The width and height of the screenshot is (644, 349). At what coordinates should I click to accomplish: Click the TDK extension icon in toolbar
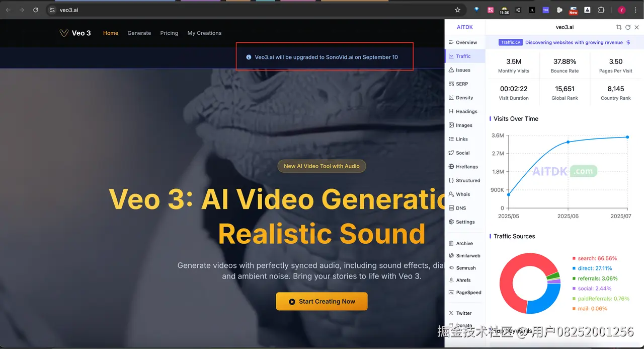pos(545,10)
